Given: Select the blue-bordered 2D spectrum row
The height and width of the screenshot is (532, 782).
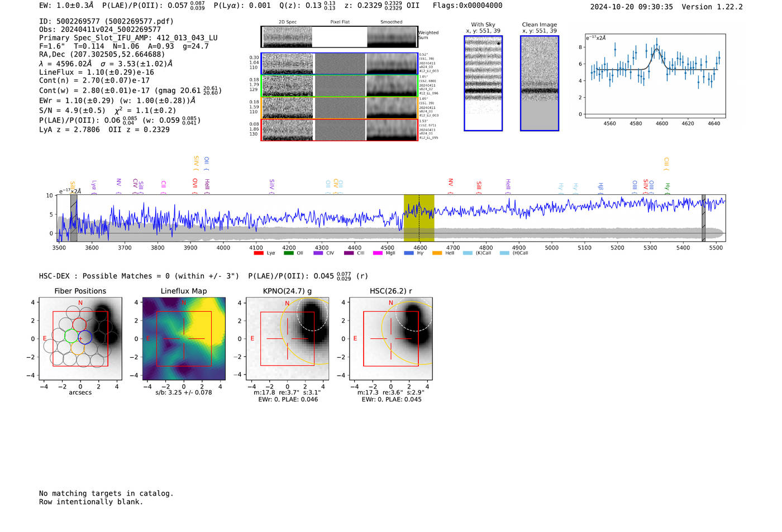Looking at the screenshot, I should (x=340, y=64).
